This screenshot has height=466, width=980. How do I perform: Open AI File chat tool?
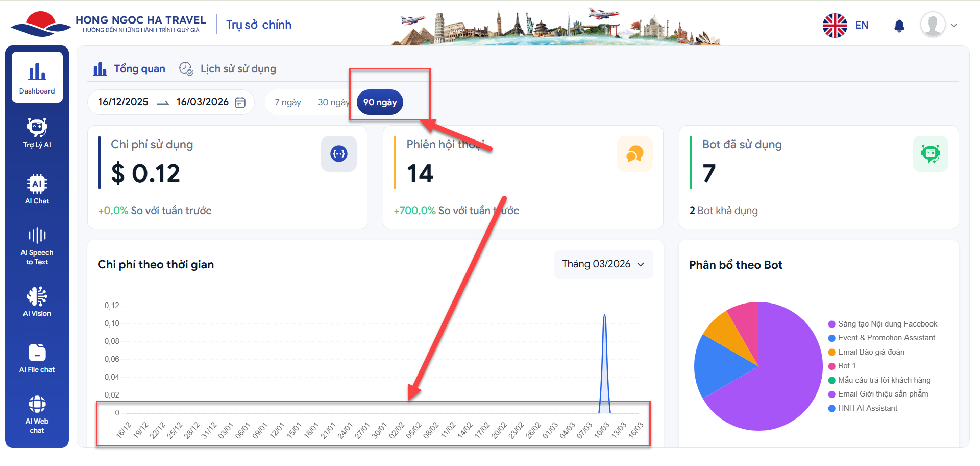pos(37,358)
